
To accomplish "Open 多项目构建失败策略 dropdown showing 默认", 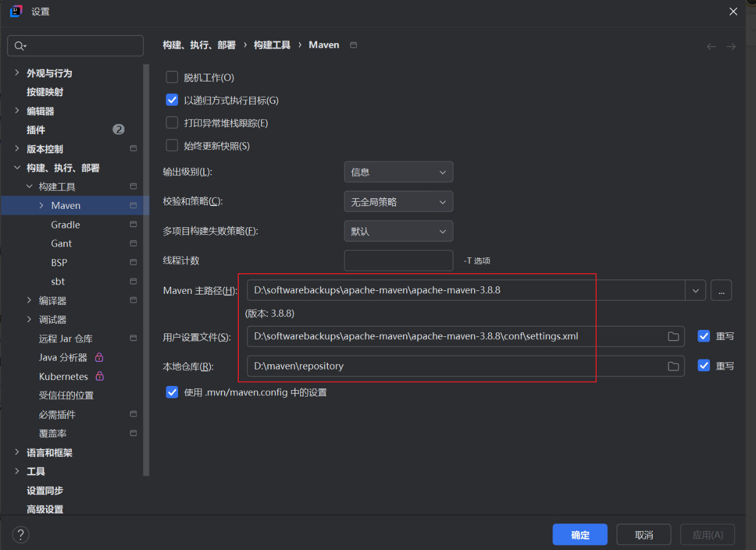I will (399, 231).
